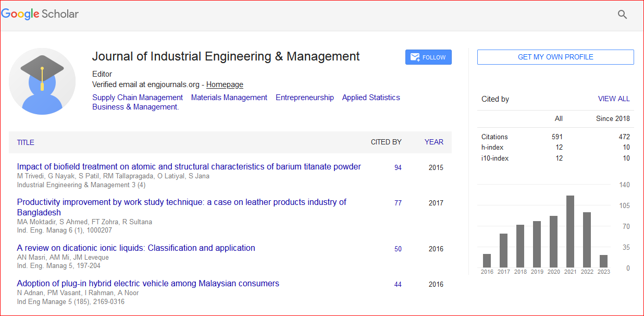The height and width of the screenshot is (316, 644).
Task: Click the search magnifier icon
Action: (x=622, y=15)
